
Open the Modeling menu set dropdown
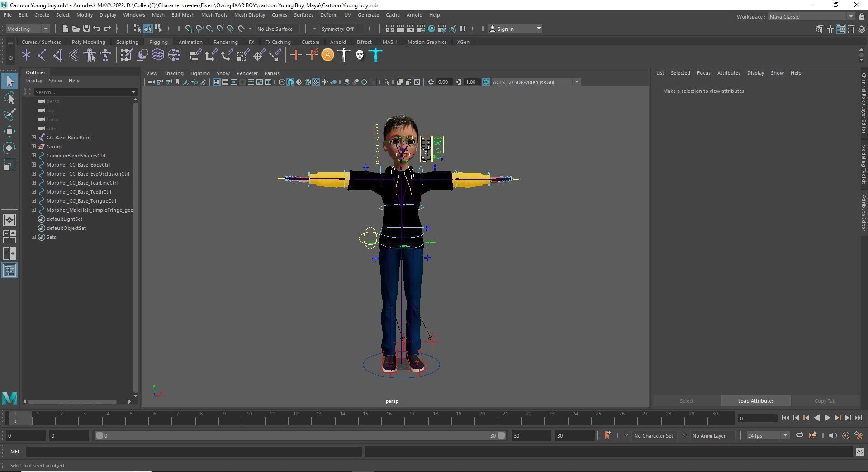(28, 29)
